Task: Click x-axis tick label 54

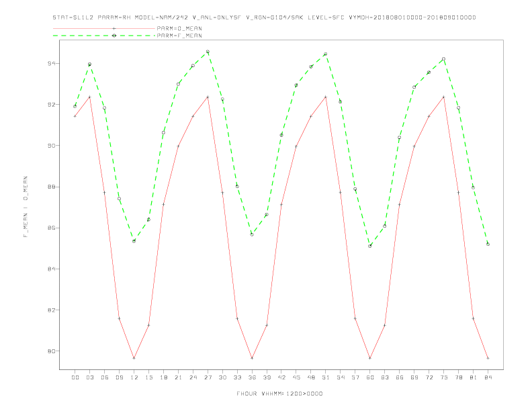Action: 341,377
